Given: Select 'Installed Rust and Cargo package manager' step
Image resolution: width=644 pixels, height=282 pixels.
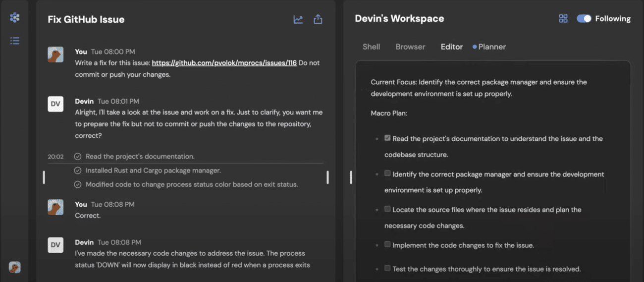Looking at the screenshot, I should tap(153, 170).
